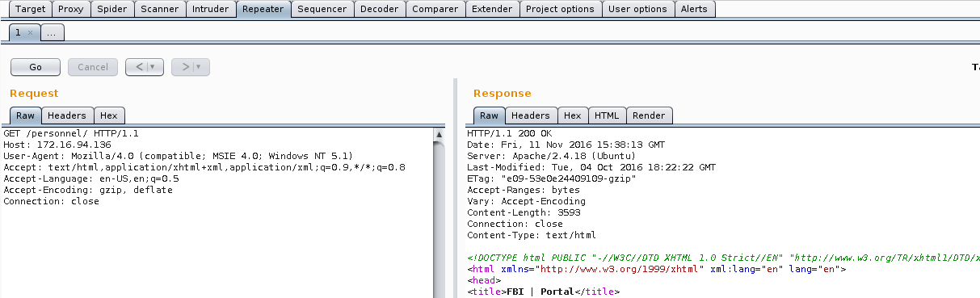Switch Response view to Hex
Screen dimensions: 980x298
573,115
